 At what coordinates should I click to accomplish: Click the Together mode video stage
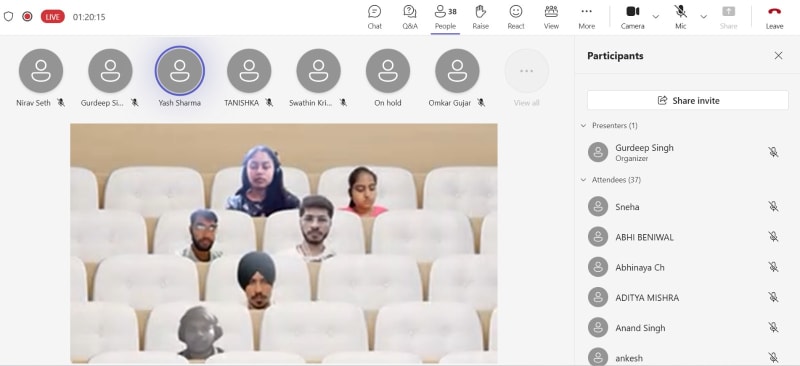coord(284,243)
